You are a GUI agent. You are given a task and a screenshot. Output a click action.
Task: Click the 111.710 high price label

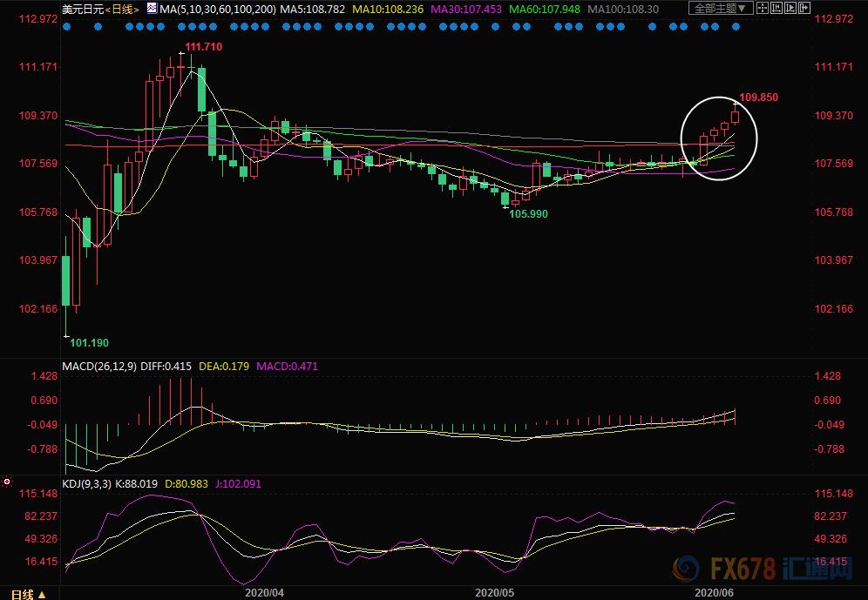(x=204, y=47)
